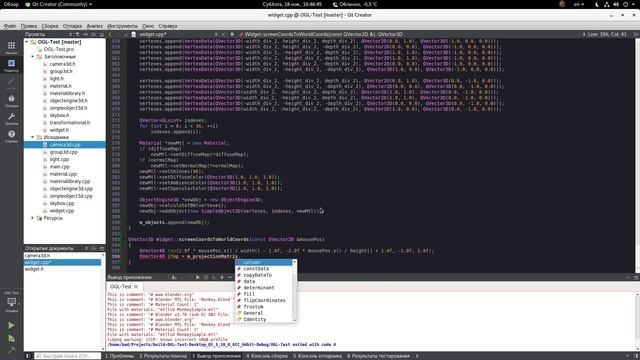Open the Qt Creator app menu in top bar
Screen dimensions: 640x360
58,4
